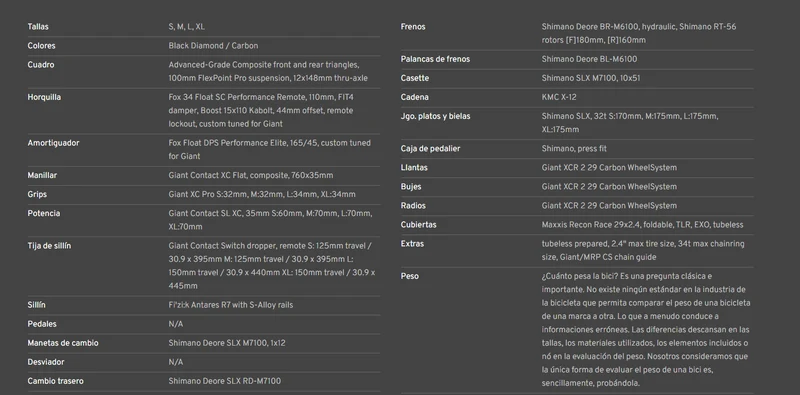800x395 pixels.
Task: Select the Frenos label
Action: point(413,27)
